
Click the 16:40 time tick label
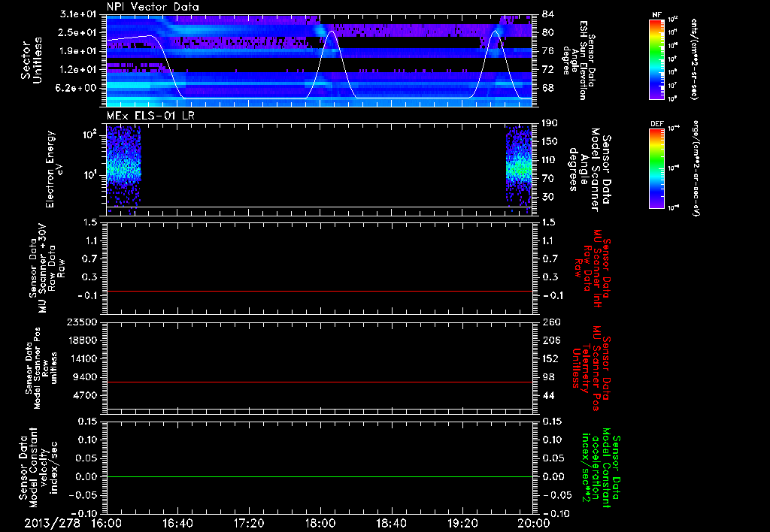click(x=177, y=523)
